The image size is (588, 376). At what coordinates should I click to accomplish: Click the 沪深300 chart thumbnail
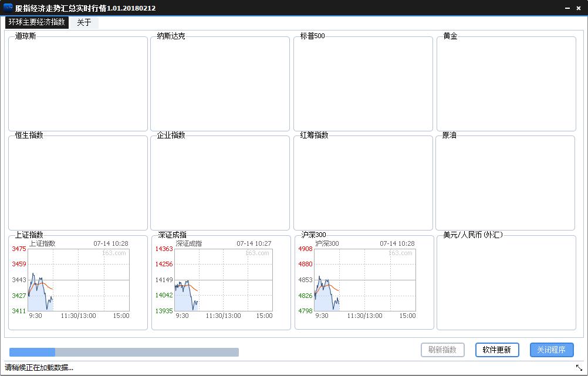pos(357,280)
